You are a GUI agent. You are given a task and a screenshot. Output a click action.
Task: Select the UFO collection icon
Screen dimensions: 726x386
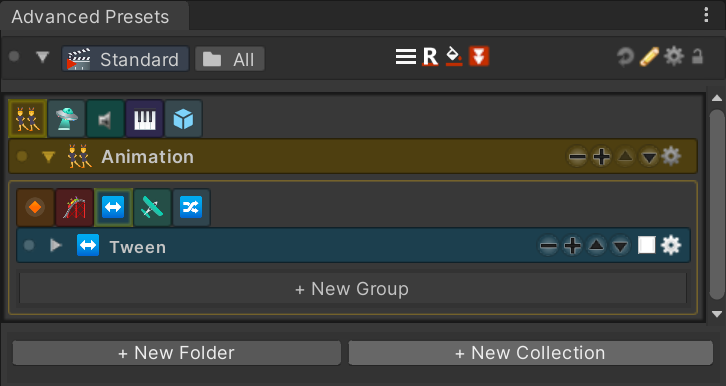click(66, 119)
